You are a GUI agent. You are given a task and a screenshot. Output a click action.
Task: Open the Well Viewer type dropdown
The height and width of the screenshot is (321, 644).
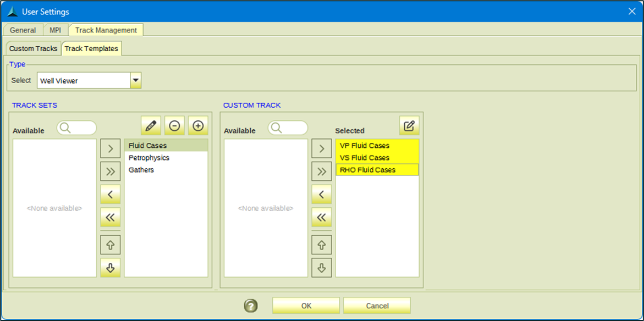click(x=136, y=81)
